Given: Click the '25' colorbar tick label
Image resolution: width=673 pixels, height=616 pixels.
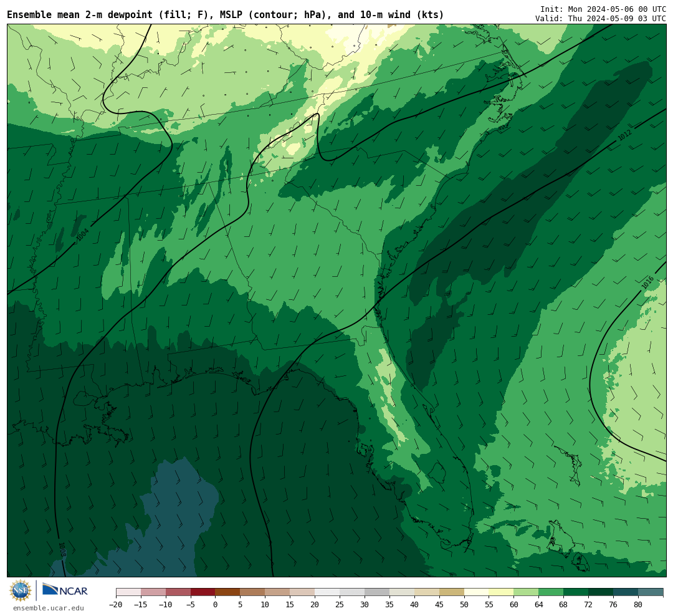Looking at the screenshot, I should click(340, 604).
